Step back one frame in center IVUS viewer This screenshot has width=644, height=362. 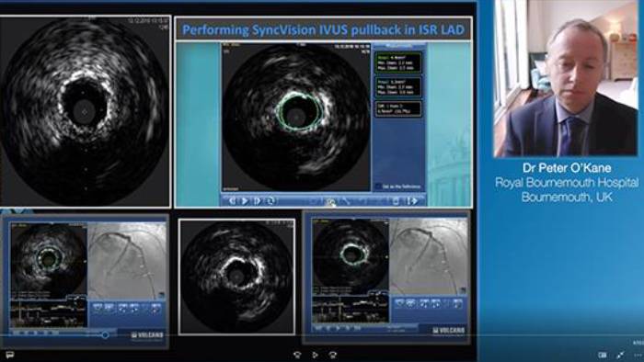[x=233, y=201]
